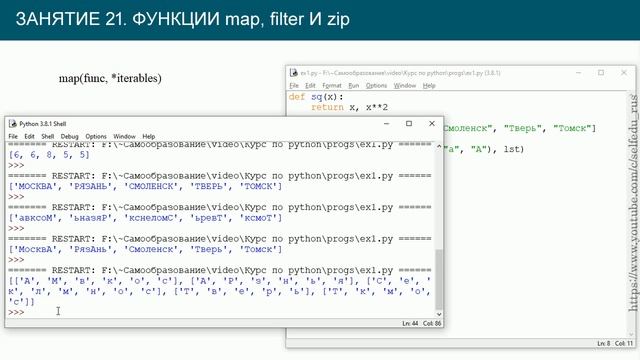Open Run menu in ex1.py editor
Viewport: 640px width, 360px height.
[x=353, y=85]
